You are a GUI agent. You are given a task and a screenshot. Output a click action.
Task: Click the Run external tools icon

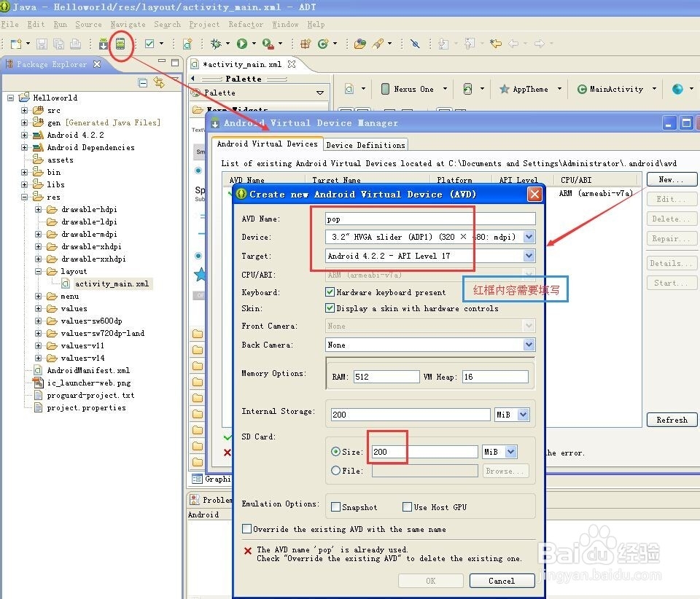point(268,43)
